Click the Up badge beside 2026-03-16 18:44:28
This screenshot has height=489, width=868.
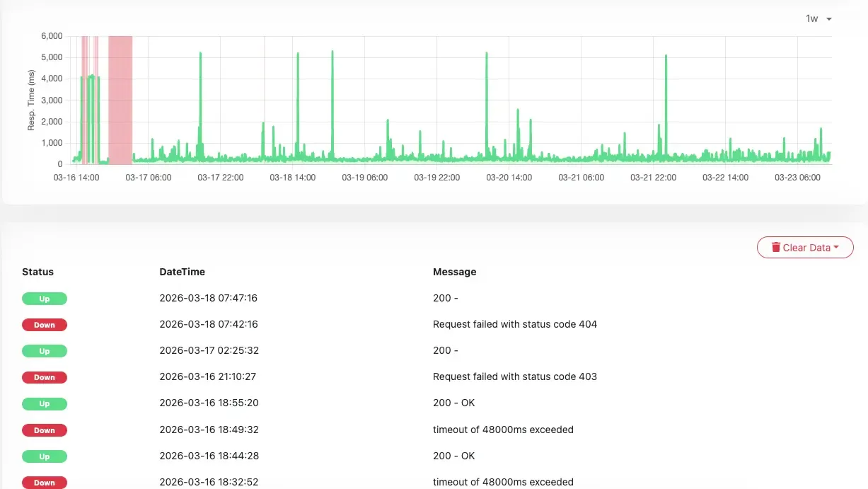45,456
